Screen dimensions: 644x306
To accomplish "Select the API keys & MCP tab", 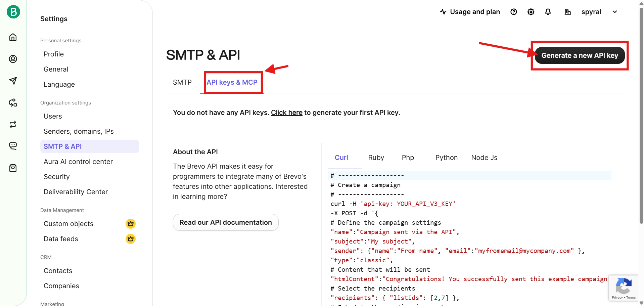I will click(x=232, y=82).
